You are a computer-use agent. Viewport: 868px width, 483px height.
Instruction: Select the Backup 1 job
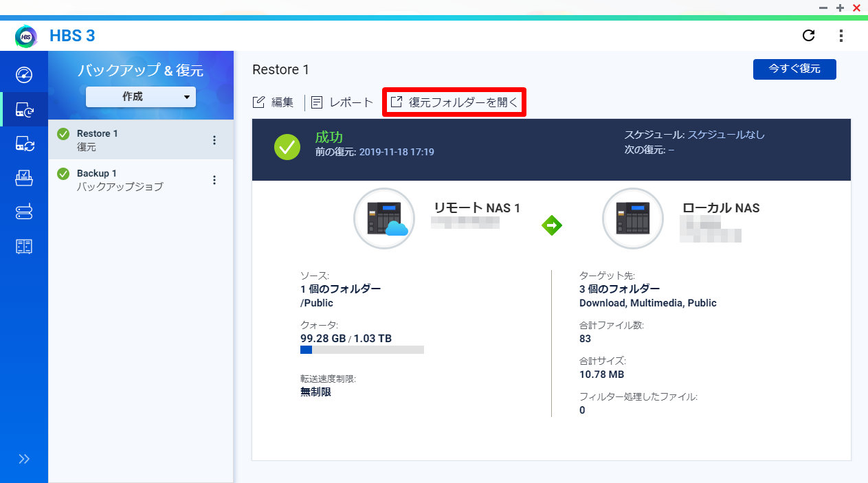point(141,180)
